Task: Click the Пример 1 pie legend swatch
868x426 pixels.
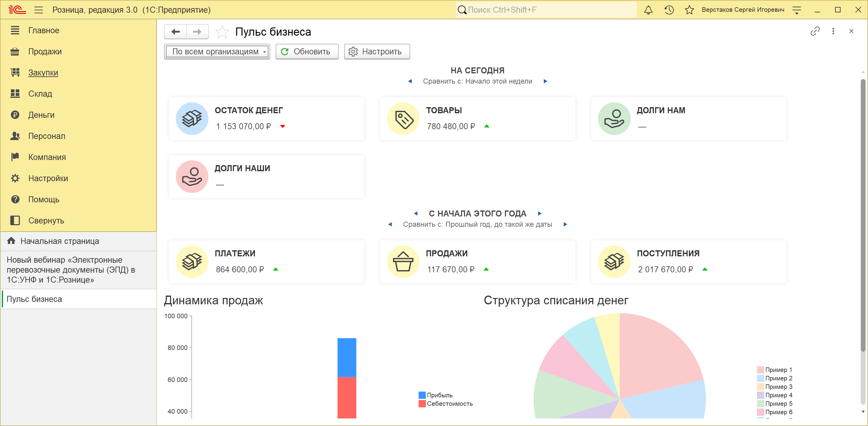Action: (760, 370)
